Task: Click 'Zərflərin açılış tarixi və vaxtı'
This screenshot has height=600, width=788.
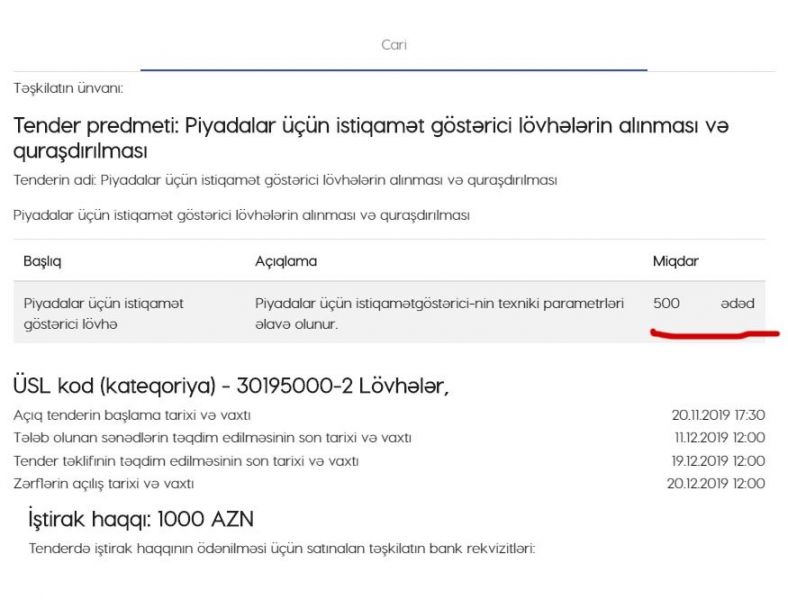Action: tap(104, 484)
